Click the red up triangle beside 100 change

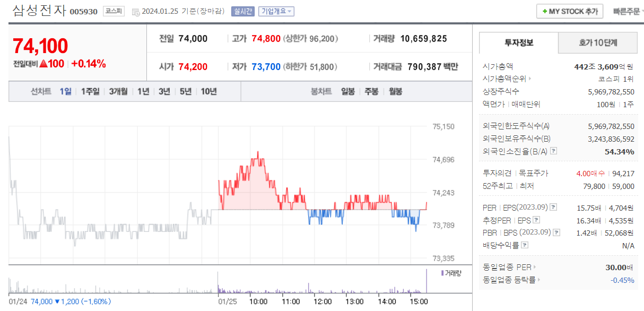point(44,64)
